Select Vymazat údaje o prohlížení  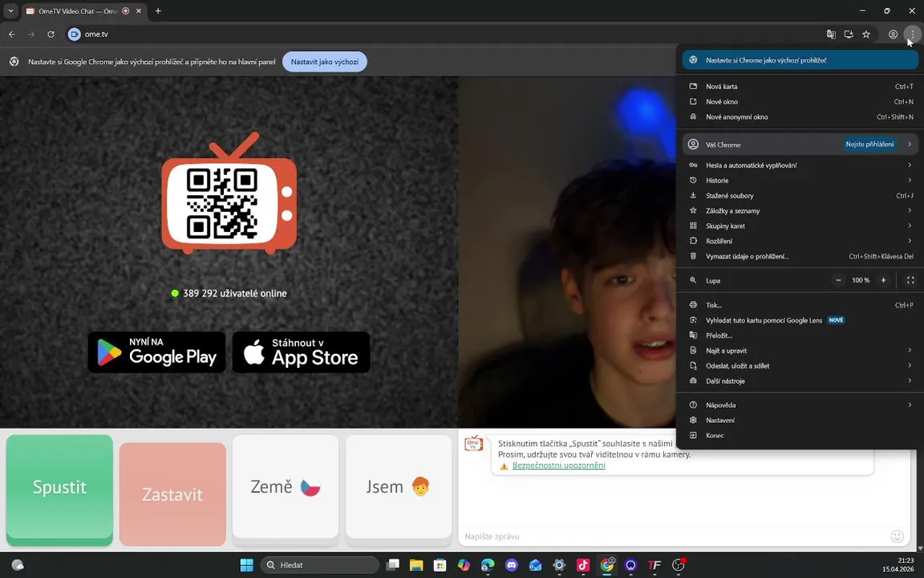coord(800,256)
